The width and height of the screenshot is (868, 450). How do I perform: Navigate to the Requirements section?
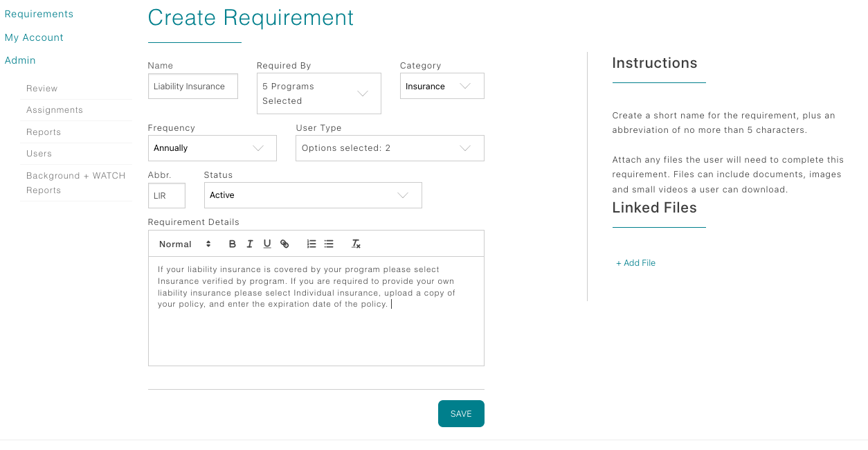coord(39,13)
